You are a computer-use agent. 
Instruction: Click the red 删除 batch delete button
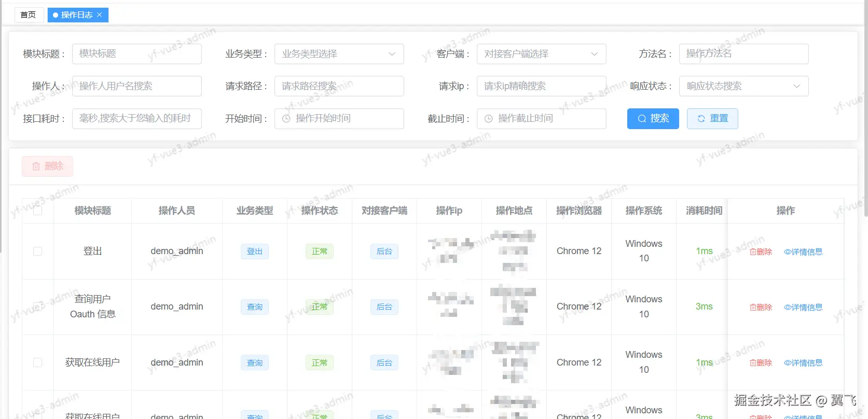(47, 166)
